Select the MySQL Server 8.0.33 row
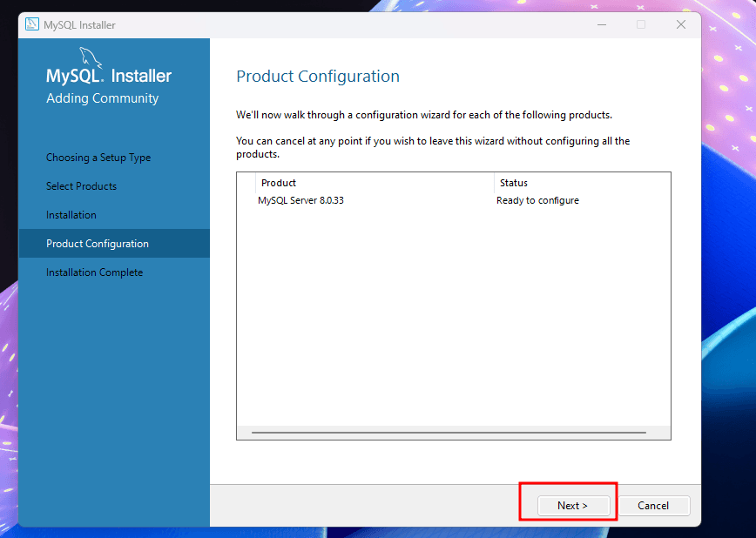 coord(453,200)
